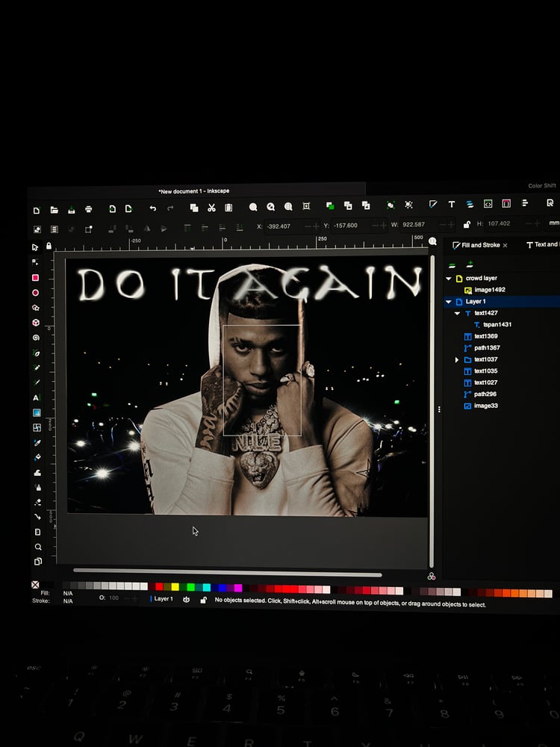The height and width of the screenshot is (747, 560).
Task: Click the add layer plus button
Action: point(470,264)
